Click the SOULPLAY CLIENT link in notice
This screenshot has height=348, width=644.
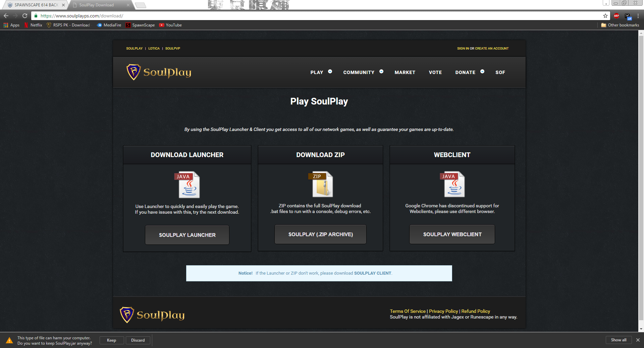click(373, 273)
